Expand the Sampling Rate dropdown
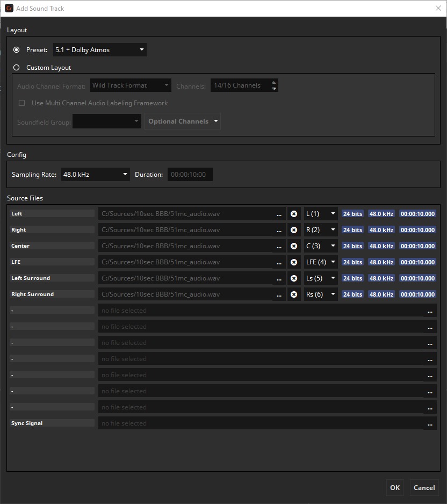The height and width of the screenshot is (504, 447). 95,175
